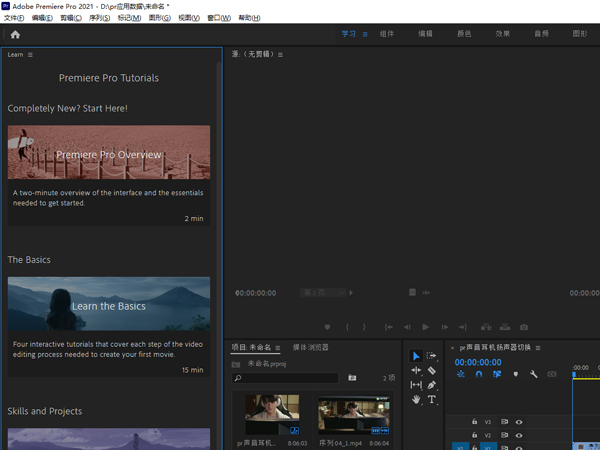
Task: Select the Selection tool arrow
Action: point(416,356)
